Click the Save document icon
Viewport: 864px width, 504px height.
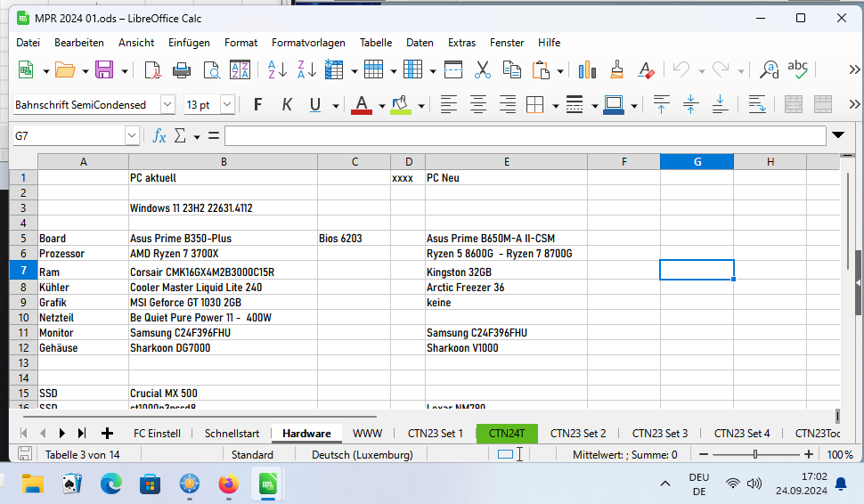pos(104,70)
